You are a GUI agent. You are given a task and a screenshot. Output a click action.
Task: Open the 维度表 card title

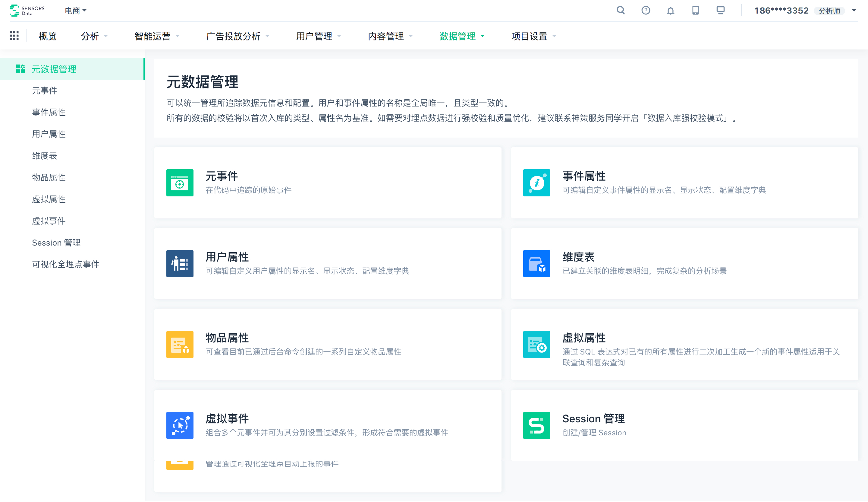point(578,257)
